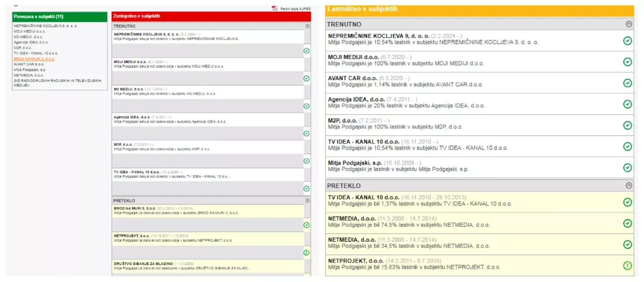Click check icon for TV IDEA 1,37% past ownership

(x=627, y=202)
